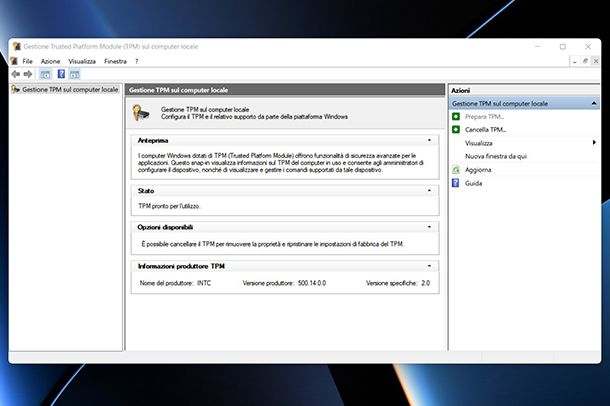
Task: Open the question mark help menu
Action: tap(137, 61)
